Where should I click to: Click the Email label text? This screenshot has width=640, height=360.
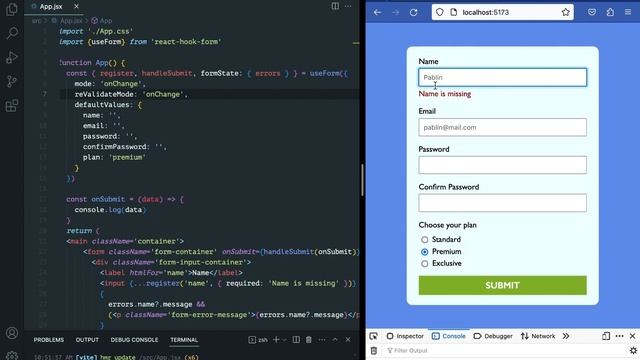click(427, 111)
